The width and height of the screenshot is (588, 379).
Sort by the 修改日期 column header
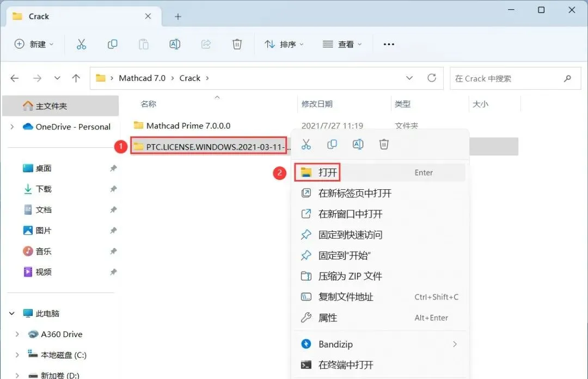tap(317, 104)
